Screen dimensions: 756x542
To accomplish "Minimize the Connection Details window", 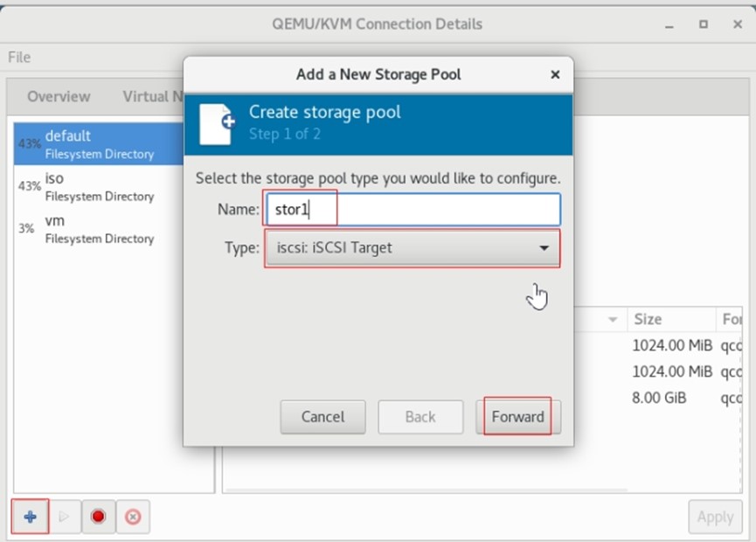I will 669,25.
